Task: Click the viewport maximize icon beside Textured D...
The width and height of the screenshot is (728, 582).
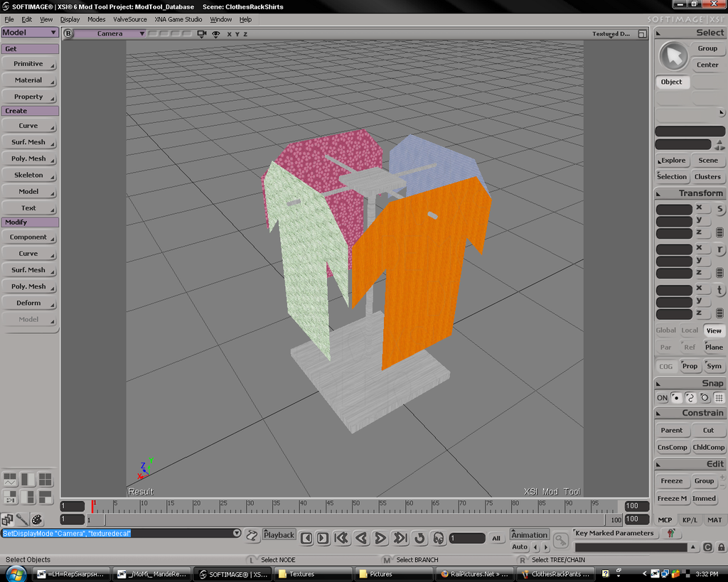Action: tap(642, 34)
